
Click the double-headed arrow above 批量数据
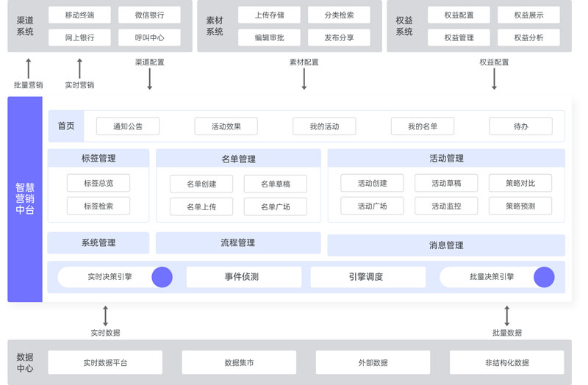tap(506, 316)
